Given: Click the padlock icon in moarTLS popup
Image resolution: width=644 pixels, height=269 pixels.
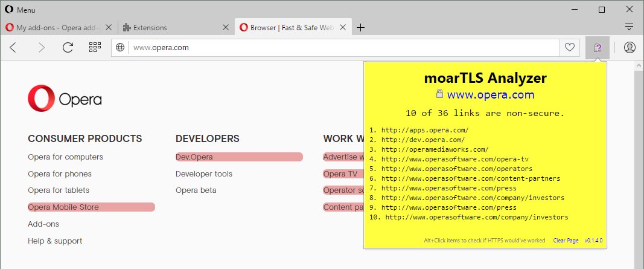Looking at the screenshot, I should click(439, 93).
